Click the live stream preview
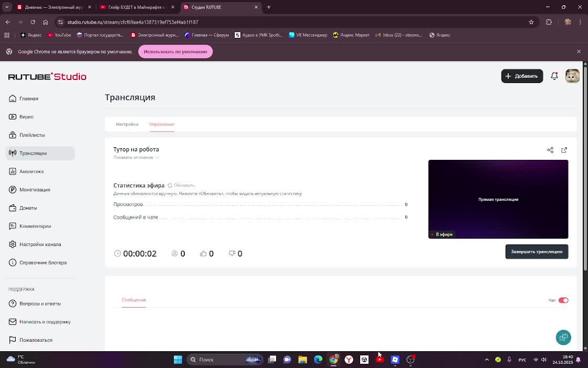Screen dimensions: 588x368 pos(498,199)
